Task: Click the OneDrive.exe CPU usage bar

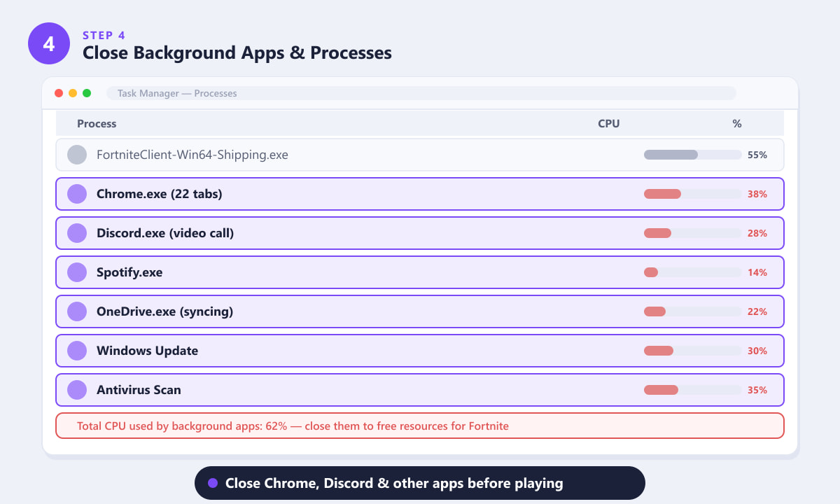Action: 693,311
